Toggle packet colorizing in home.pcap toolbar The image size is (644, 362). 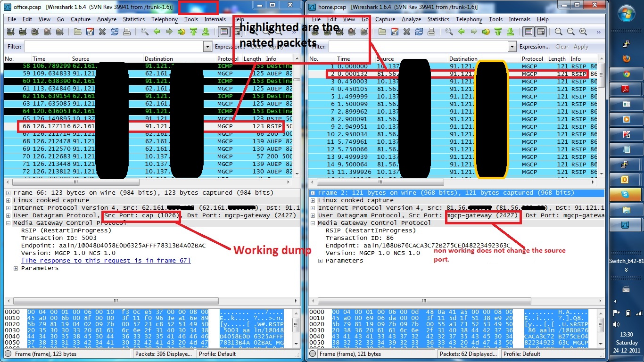click(x=529, y=32)
